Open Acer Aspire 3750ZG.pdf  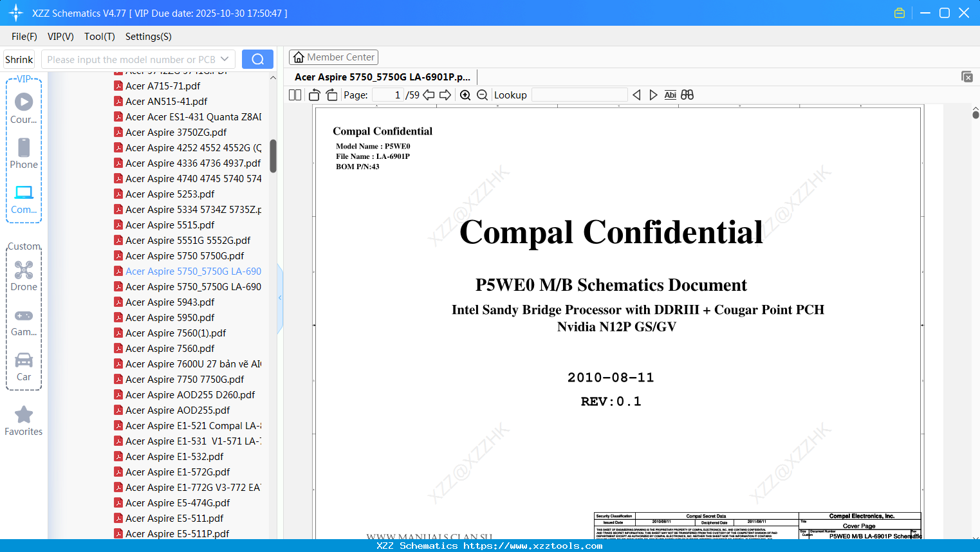[x=176, y=132]
